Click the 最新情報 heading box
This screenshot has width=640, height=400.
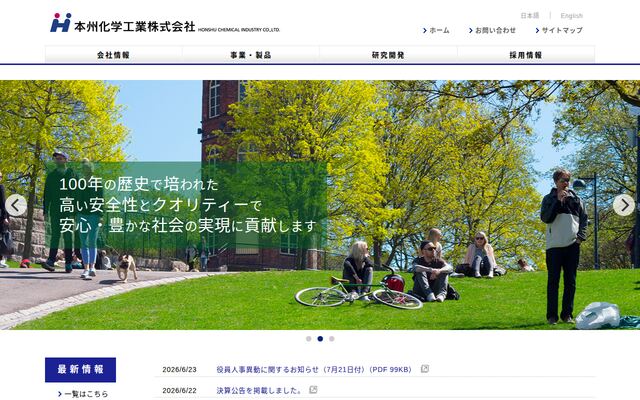(80, 370)
